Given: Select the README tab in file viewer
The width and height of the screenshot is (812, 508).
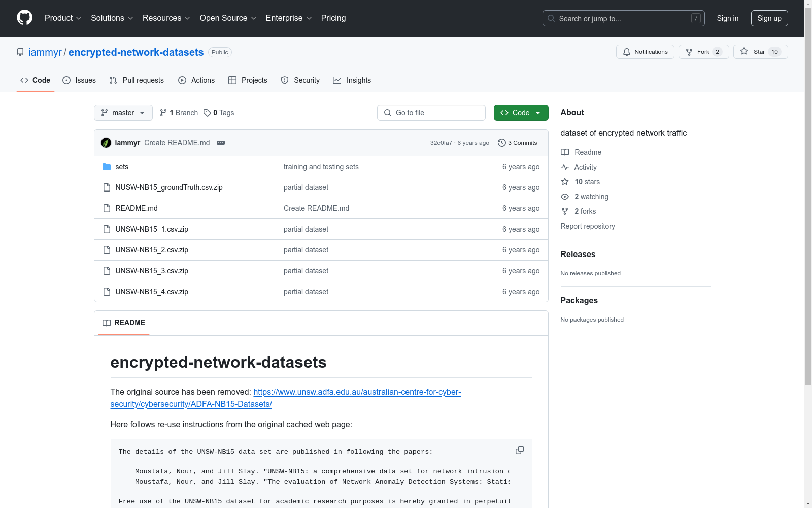Looking at the screenshot, I should tap(124, 323).
